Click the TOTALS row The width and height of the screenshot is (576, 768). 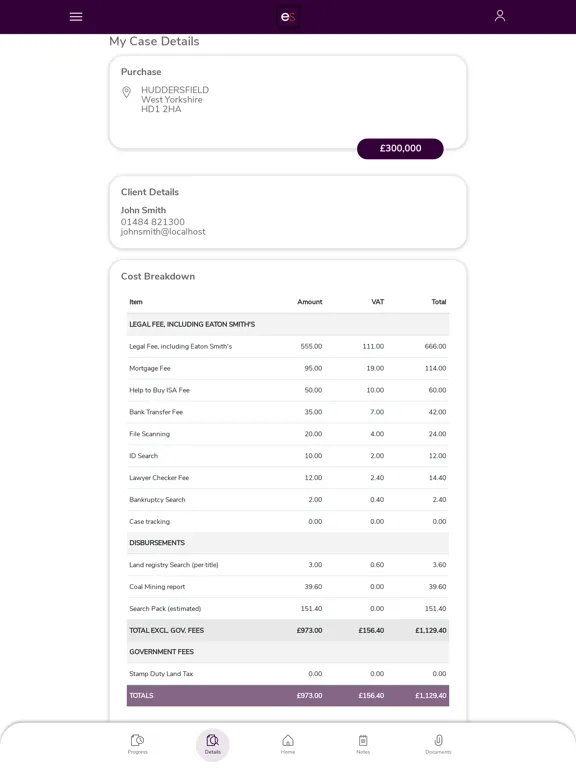[x=288, y=696]
